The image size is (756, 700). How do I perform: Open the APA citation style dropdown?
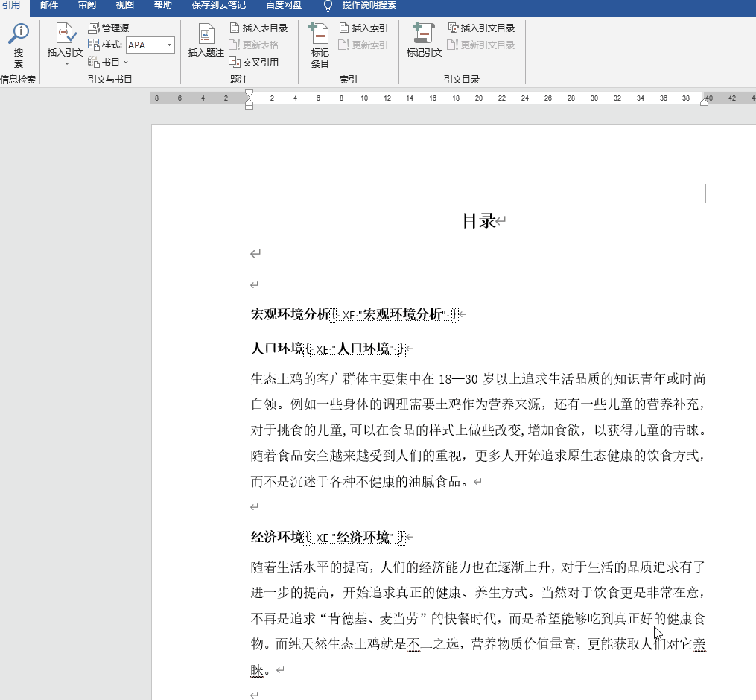click(x=169, y=45)
